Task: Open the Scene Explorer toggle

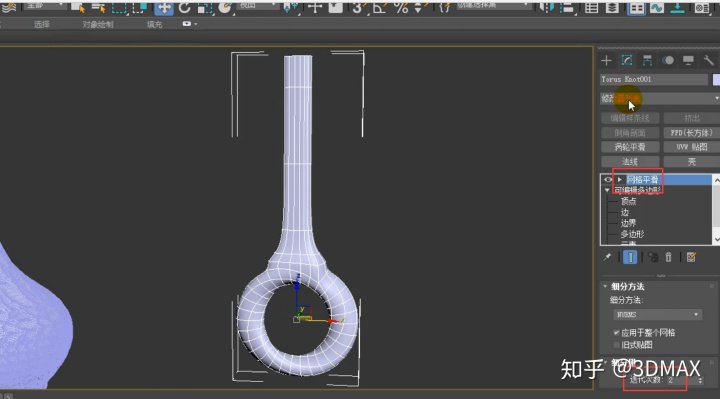Action: (x=591, y=8)
